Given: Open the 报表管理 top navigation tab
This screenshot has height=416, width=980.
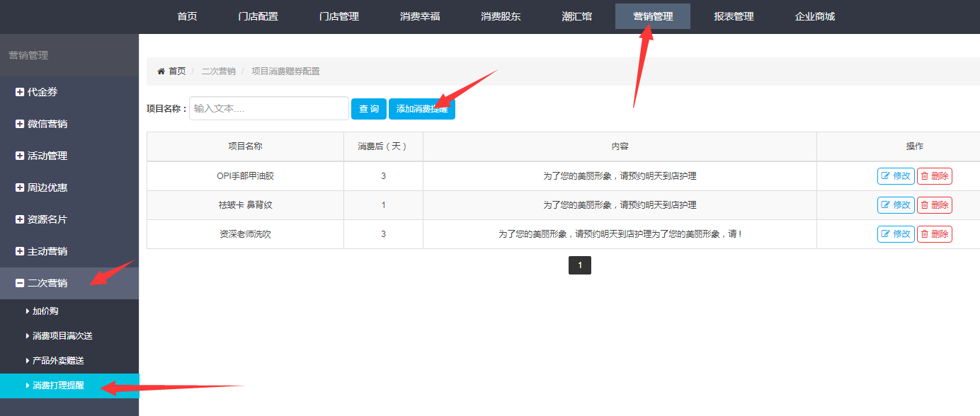Looking at the screenshot, I should click(734, 16).
